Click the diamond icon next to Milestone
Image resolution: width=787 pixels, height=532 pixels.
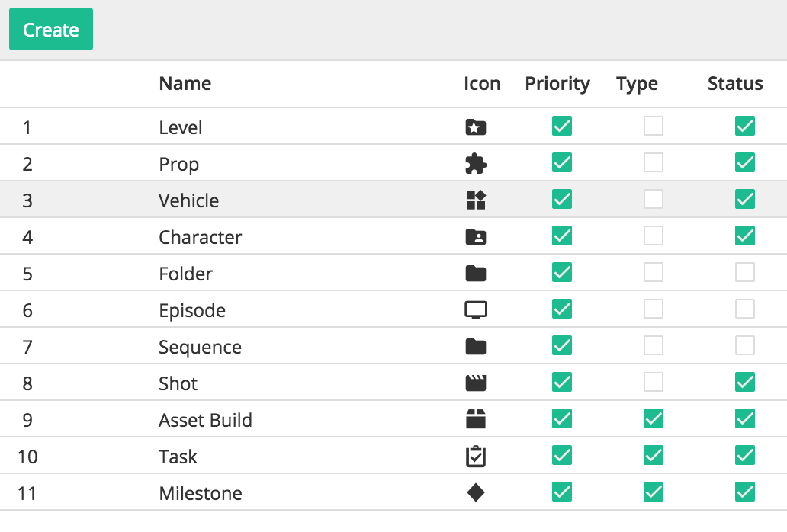[x=475, y=492]
